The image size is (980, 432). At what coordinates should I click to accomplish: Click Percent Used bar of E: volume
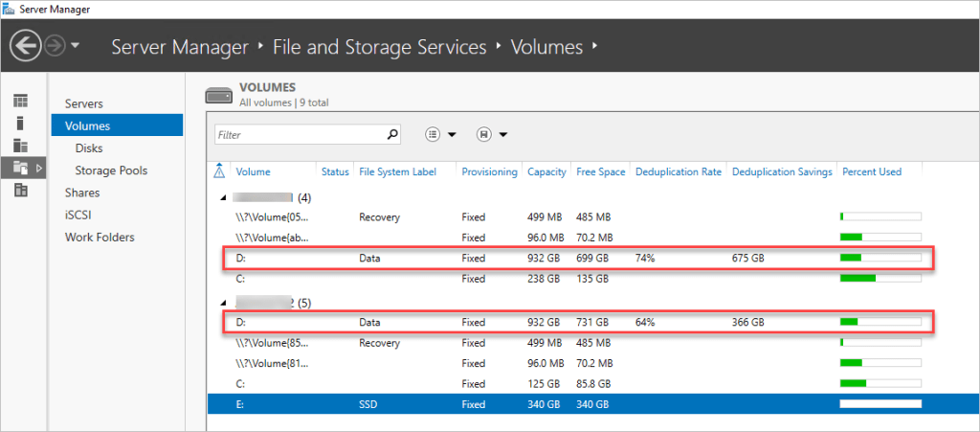[880, 404]
